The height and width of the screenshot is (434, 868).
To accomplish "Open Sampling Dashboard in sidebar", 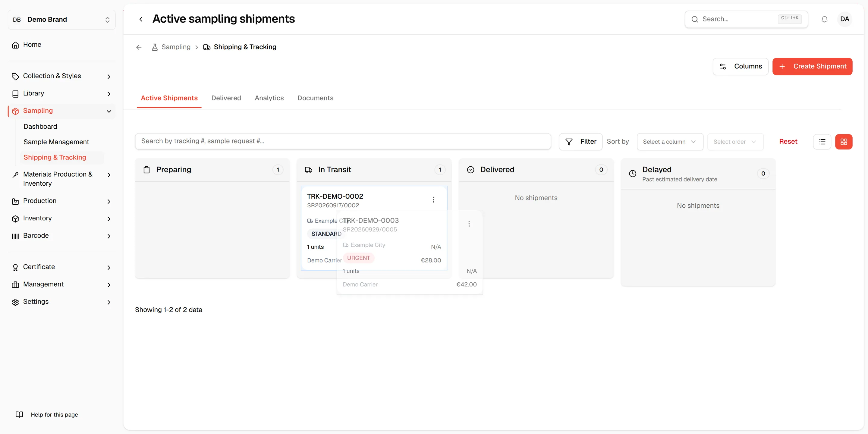I will pyautogui.click(x=40, y=126).
